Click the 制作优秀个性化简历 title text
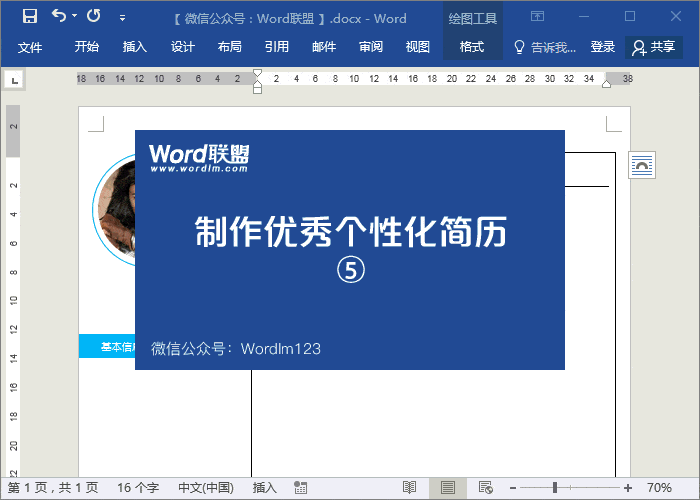 coord(351,231)
